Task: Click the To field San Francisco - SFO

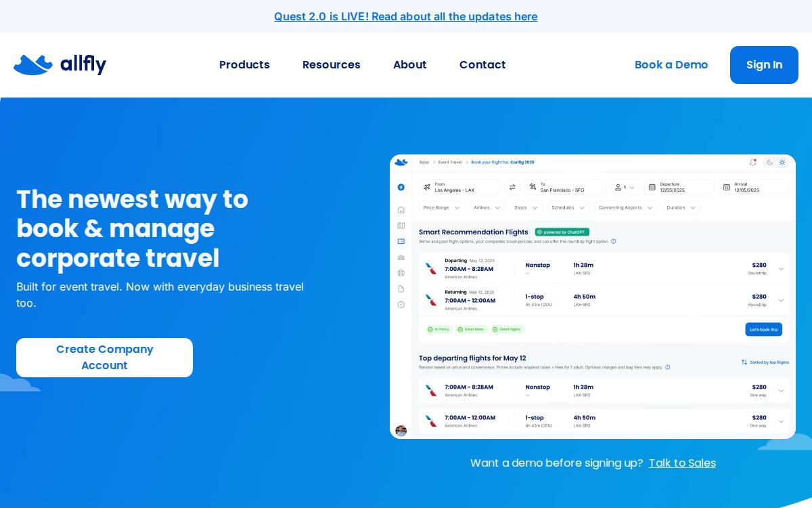Action: tap(565, 187)
